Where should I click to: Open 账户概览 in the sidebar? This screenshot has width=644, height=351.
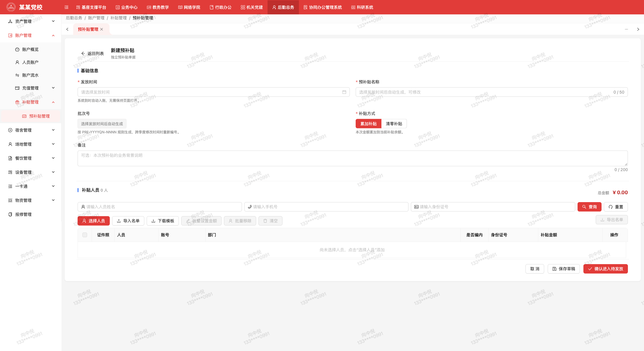point(30,49)
